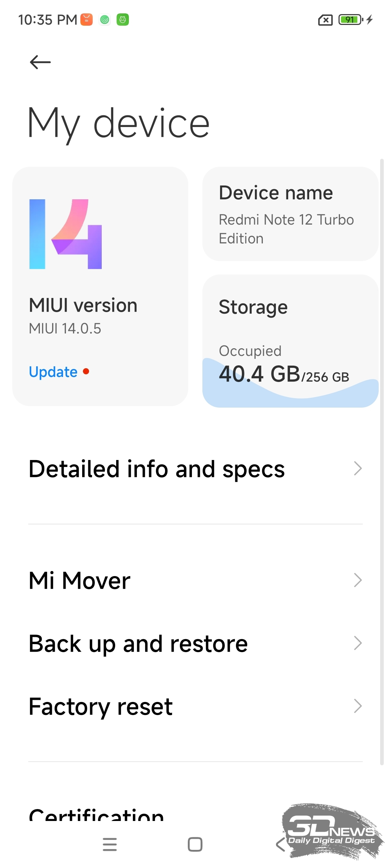Tap the orange Mi notification icon
Viewport: 391px width, 868px height.
87,20
